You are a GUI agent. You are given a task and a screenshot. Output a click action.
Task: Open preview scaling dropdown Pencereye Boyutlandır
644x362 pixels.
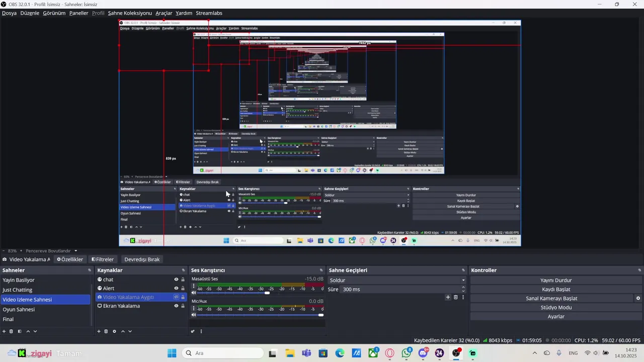[52, 251]
